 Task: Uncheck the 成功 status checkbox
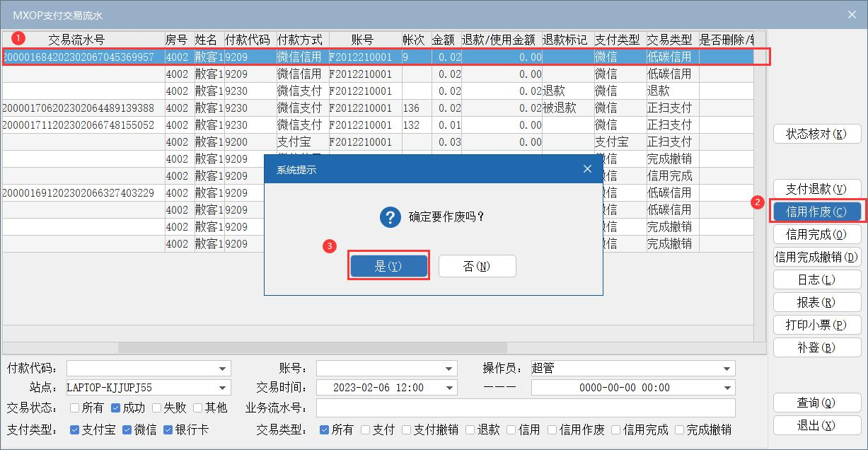[116, 408]
